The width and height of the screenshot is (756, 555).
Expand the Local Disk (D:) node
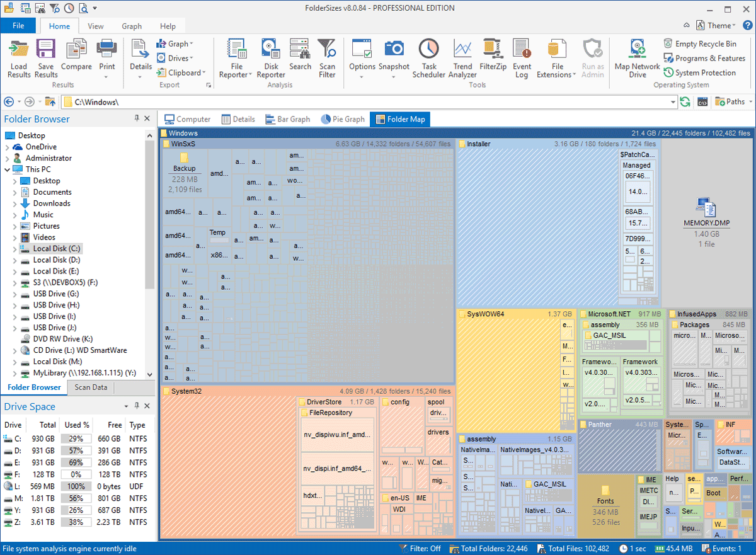(14, 260)
